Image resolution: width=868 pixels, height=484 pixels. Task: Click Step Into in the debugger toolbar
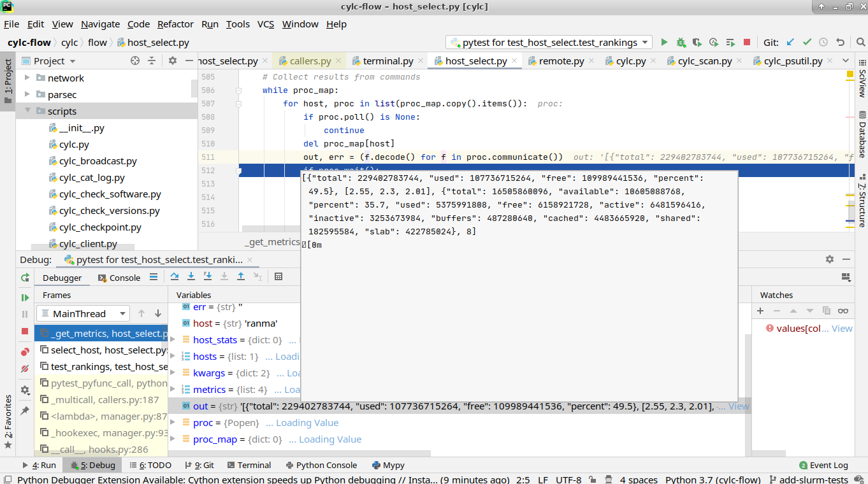click(x=191, y=276)
